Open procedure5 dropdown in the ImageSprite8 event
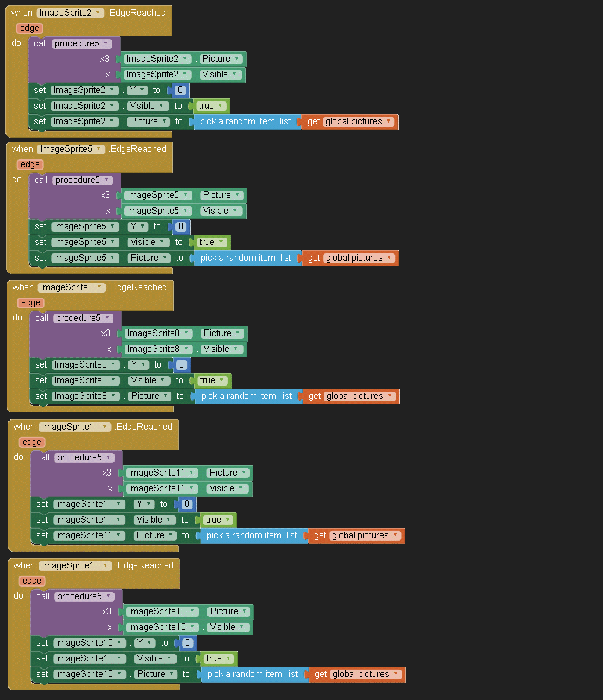 point(107,318)
